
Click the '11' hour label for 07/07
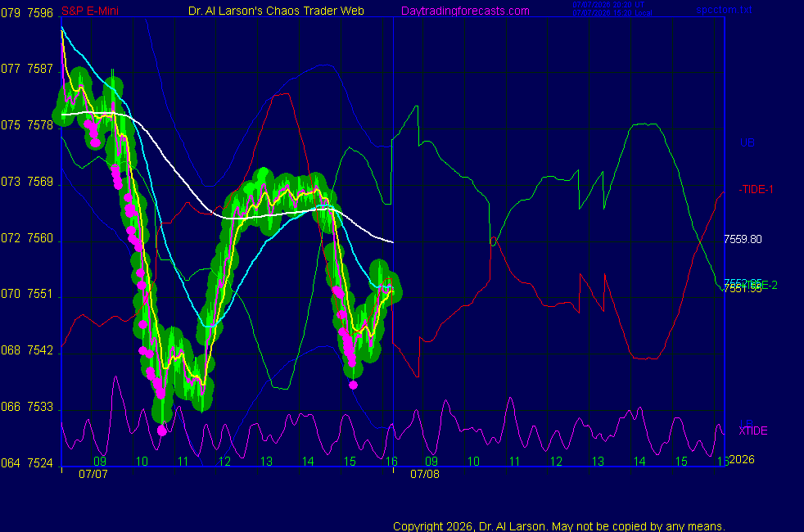(183, 462)
